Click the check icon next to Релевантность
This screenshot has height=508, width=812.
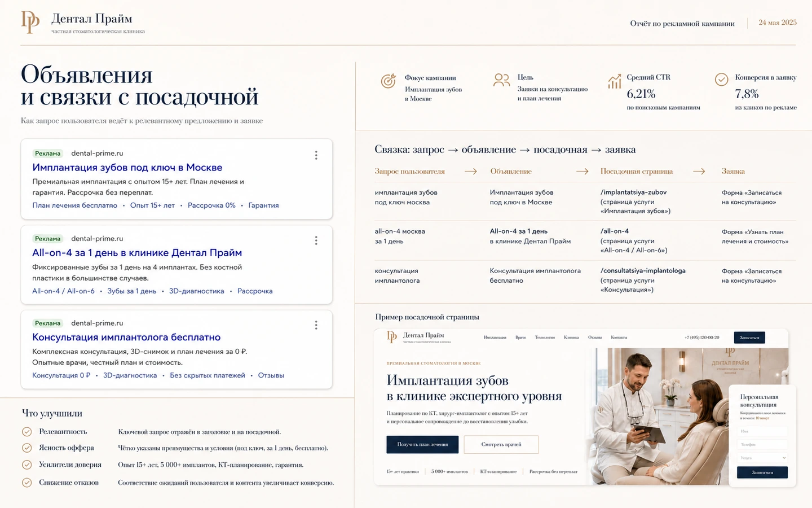[27, 432]
